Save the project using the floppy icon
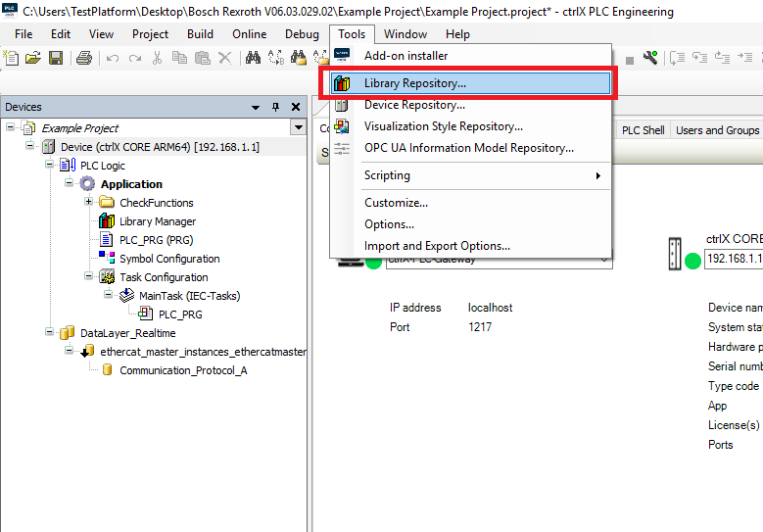 point(56,58)
